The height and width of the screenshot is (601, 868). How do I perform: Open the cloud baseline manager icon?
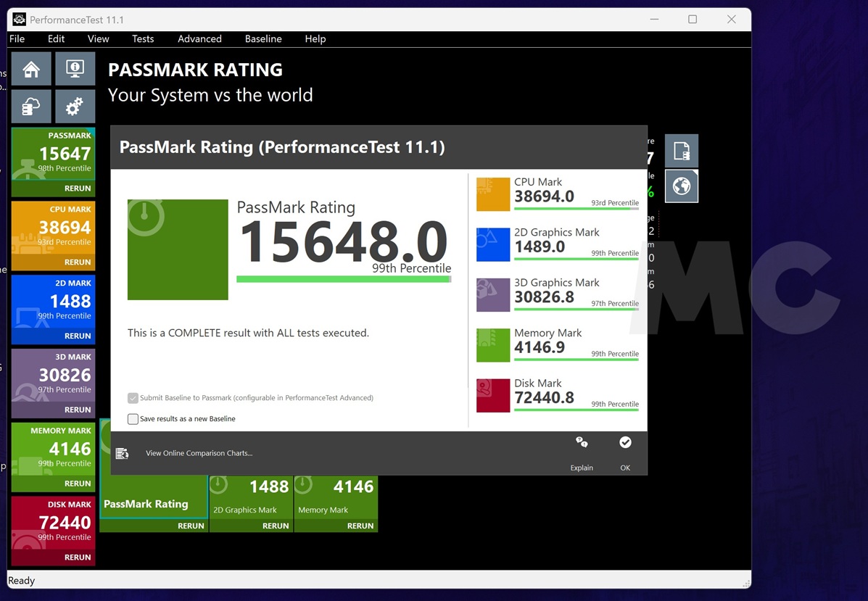[x=32, y=106]
